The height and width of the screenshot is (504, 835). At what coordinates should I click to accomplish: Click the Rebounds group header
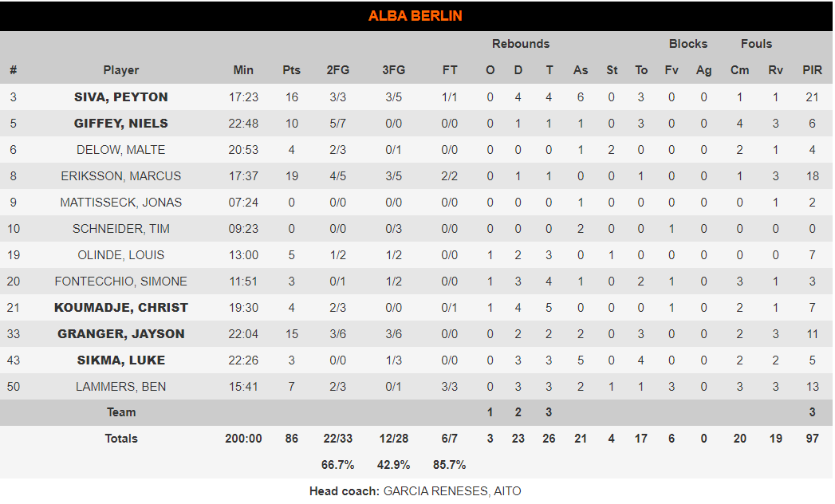(521, 44)
